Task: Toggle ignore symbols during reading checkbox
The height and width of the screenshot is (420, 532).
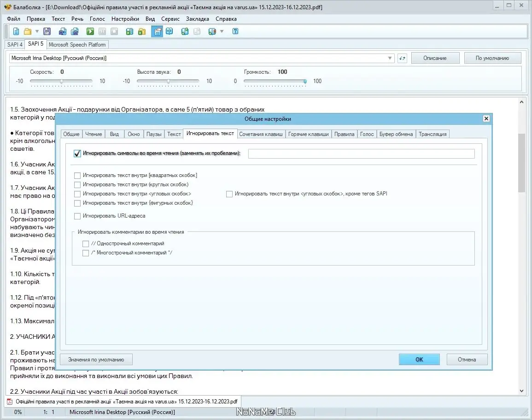Action: 77,154
